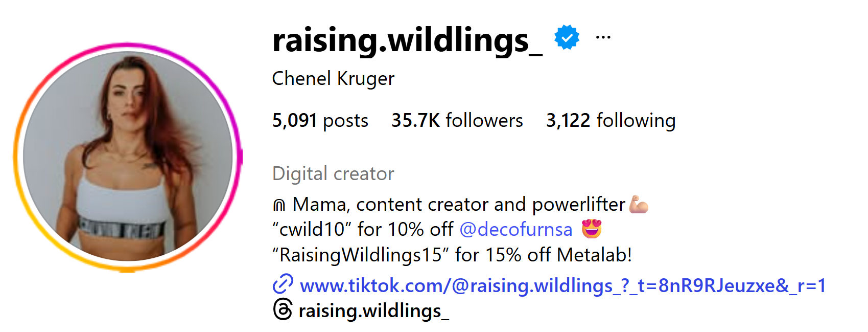Image resolution: width=868 pixels, height=332 pixels.
Task: Open the @decofurnsa mention link
Action: [x=516, y=230]
